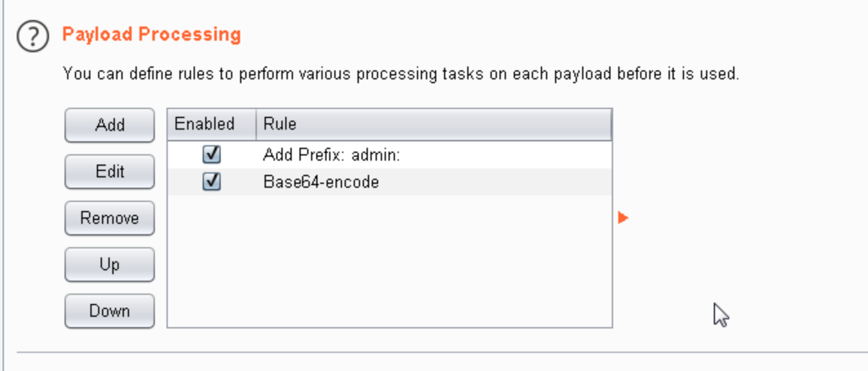Untick the Base64-encode rule checkbox
Image resolution: width=868 pixels, height=371 pixels.
pos(212,182)
